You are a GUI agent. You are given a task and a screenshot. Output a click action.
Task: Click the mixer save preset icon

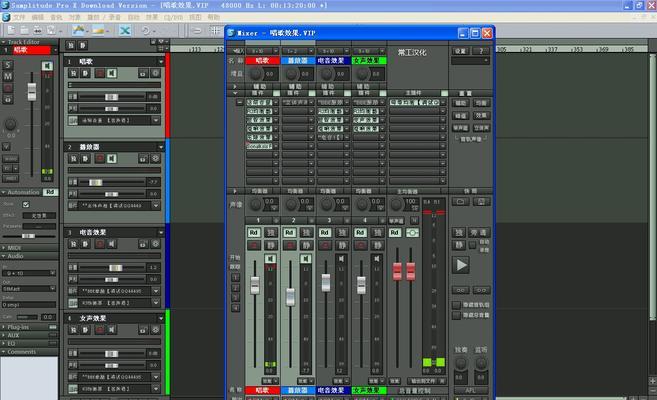[481, 202]
